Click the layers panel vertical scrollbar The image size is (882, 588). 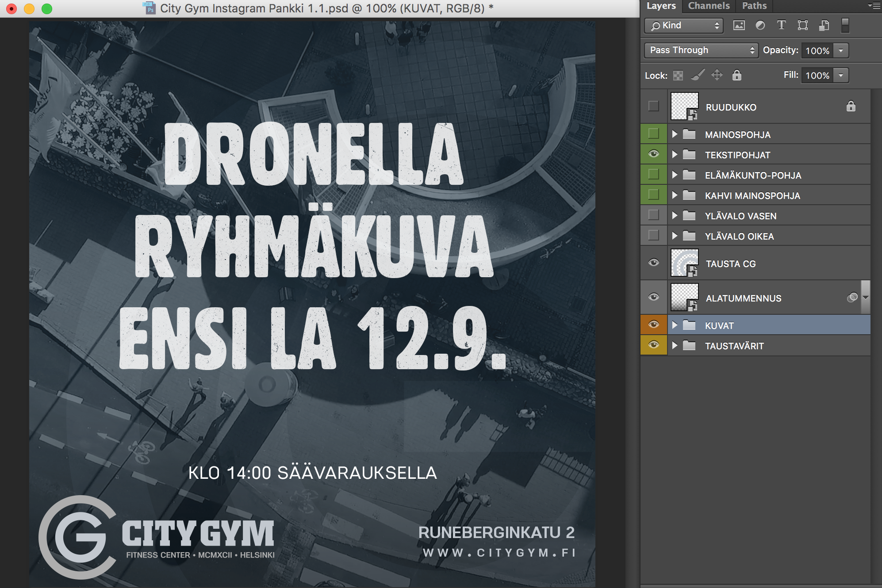pos(876,336)
